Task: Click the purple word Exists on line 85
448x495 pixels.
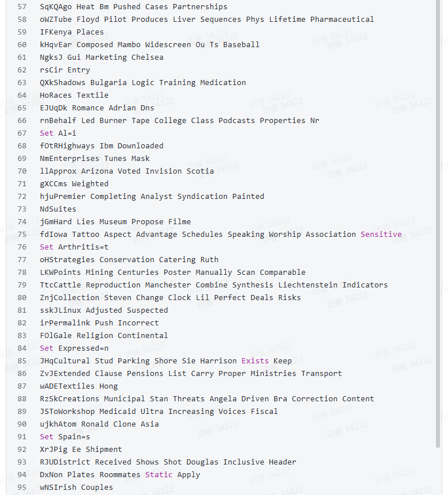Action: [254, 361]
